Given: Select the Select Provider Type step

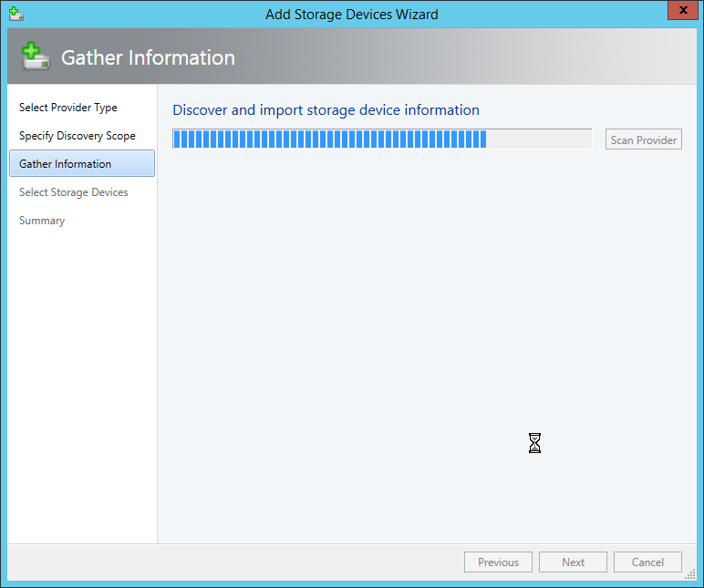Looking at the screenshot, I should tap(68, 108).
